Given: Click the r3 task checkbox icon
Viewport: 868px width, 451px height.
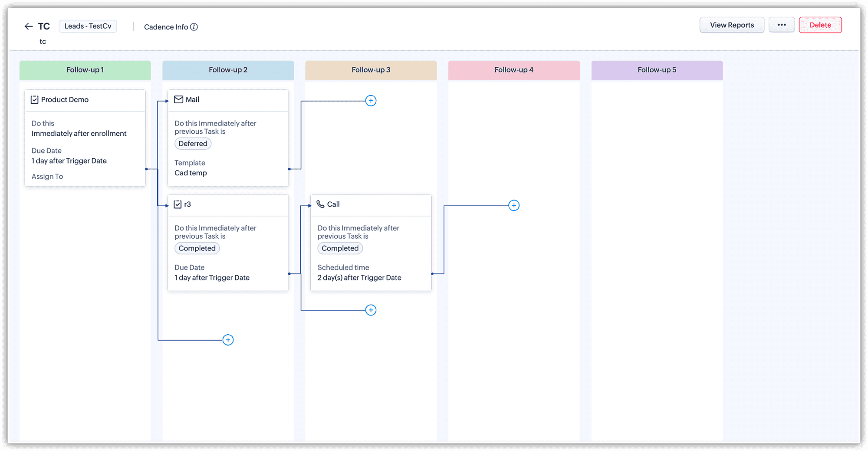Looking at the screenshot, I should point(178,204).
